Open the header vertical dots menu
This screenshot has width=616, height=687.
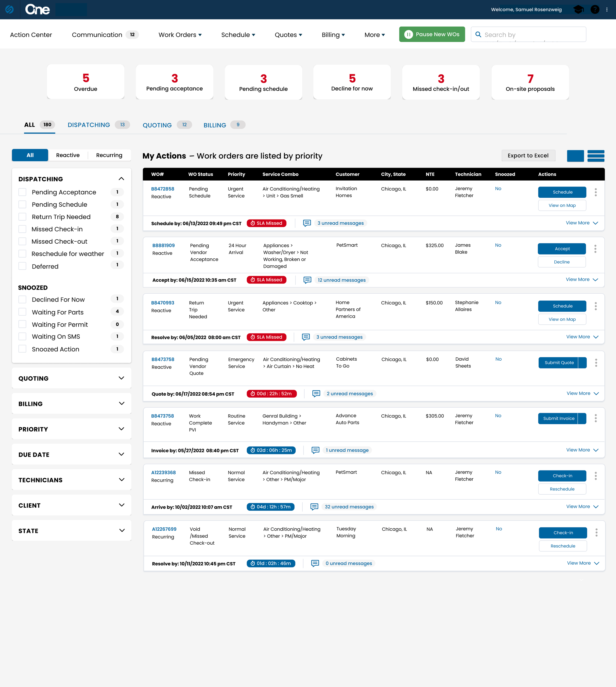607,9
